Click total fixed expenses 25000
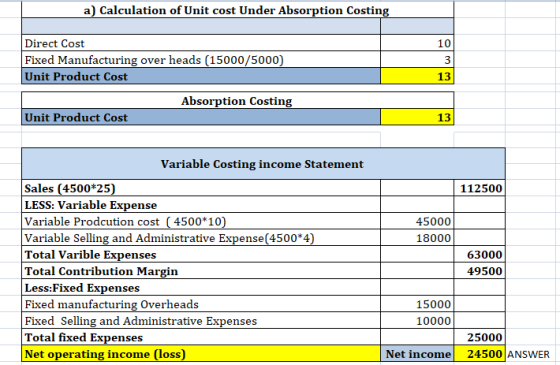Screen dimensions: 560x365 (479, 337)
